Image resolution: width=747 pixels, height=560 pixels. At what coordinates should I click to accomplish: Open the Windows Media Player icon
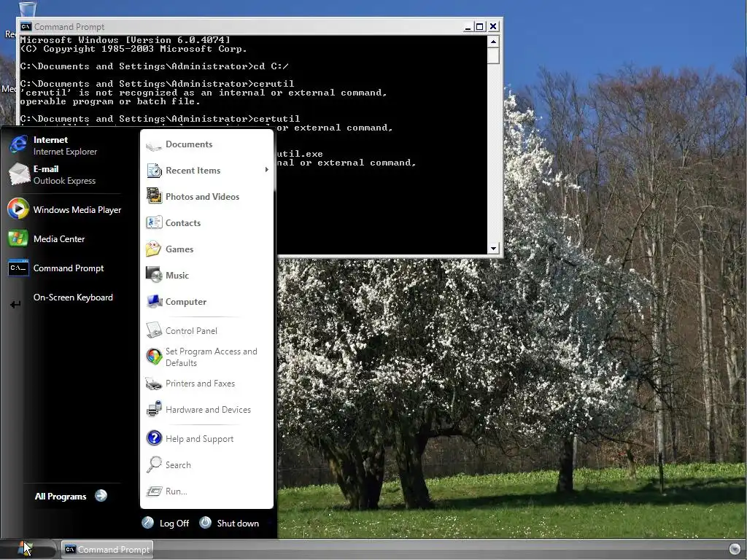click(x=18, y=209)
